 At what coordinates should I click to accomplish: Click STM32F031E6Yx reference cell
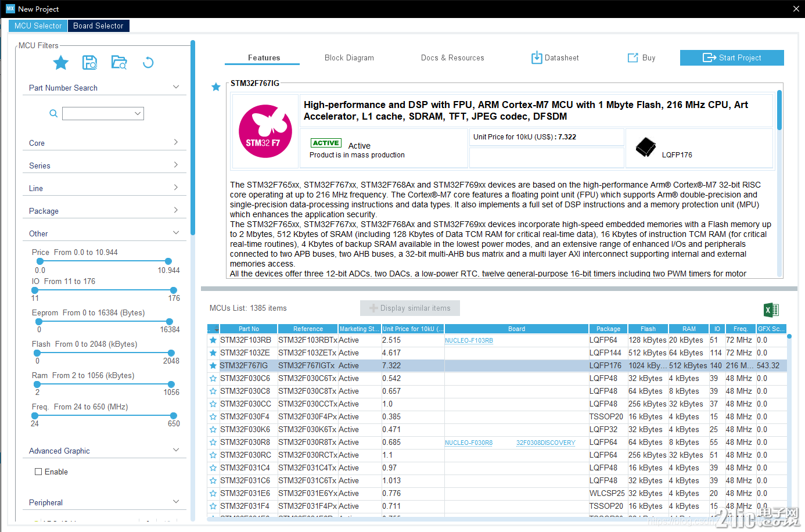coord(308,494)
